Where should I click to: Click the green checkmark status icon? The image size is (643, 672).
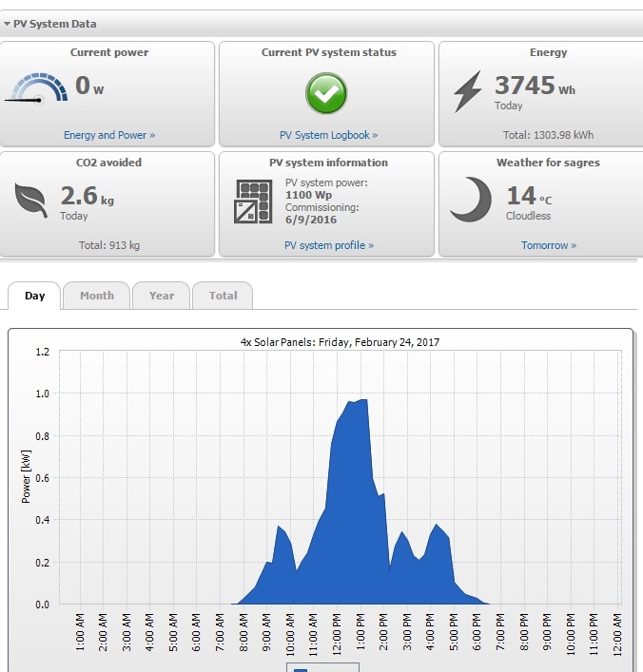point(326,93)
